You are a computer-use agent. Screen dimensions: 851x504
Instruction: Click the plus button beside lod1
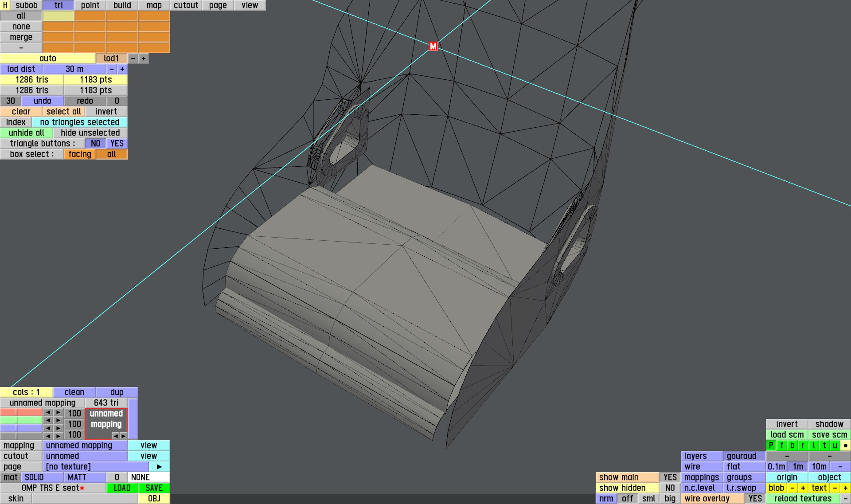point(144,59)
